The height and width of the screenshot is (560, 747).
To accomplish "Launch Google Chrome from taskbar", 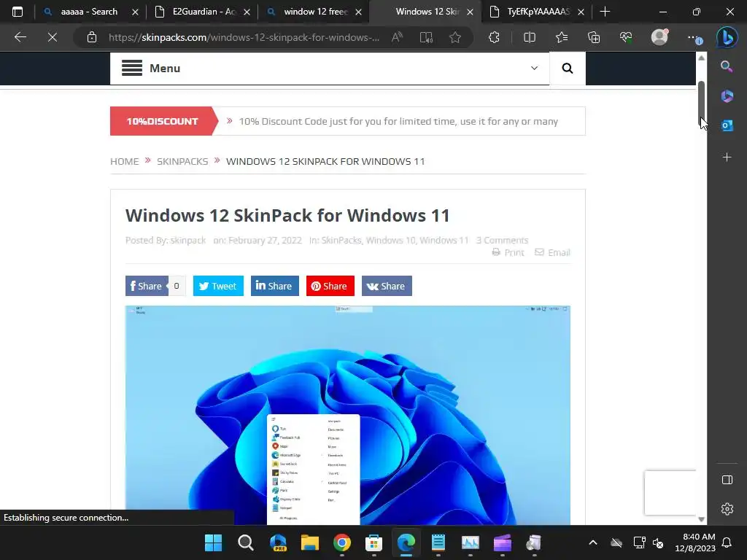I will (x=342, y=542).
